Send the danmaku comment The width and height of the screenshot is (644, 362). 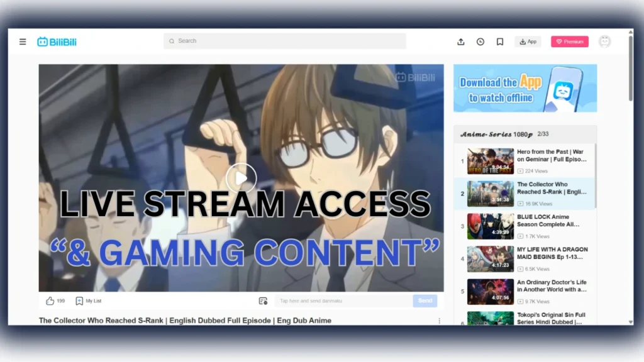click(x=425, y=301)
